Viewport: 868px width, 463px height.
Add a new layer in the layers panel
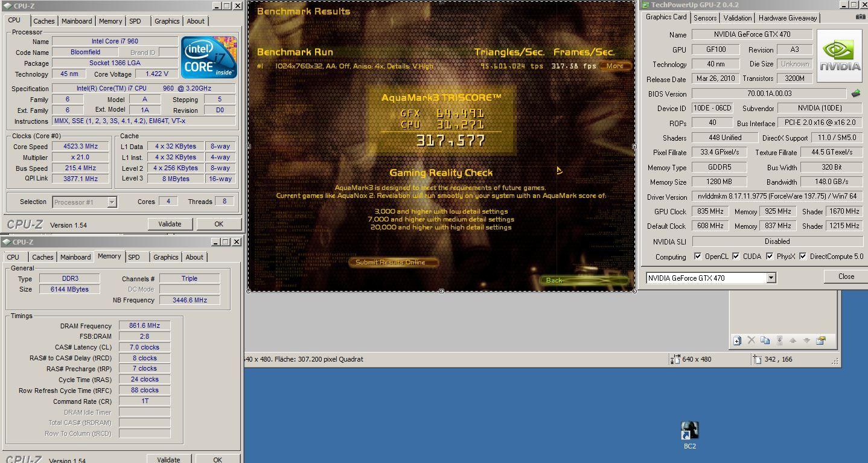click(x=737, y=340)
